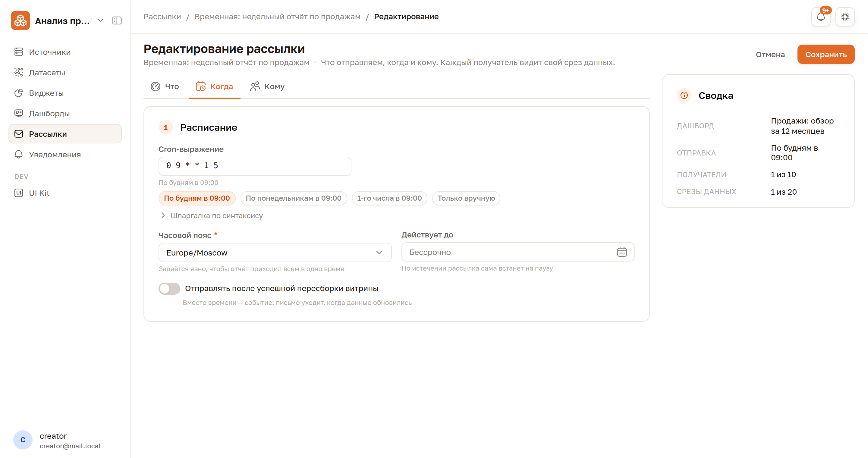Click the orange app logo
868x458 pixels.
tap(20, 20)
